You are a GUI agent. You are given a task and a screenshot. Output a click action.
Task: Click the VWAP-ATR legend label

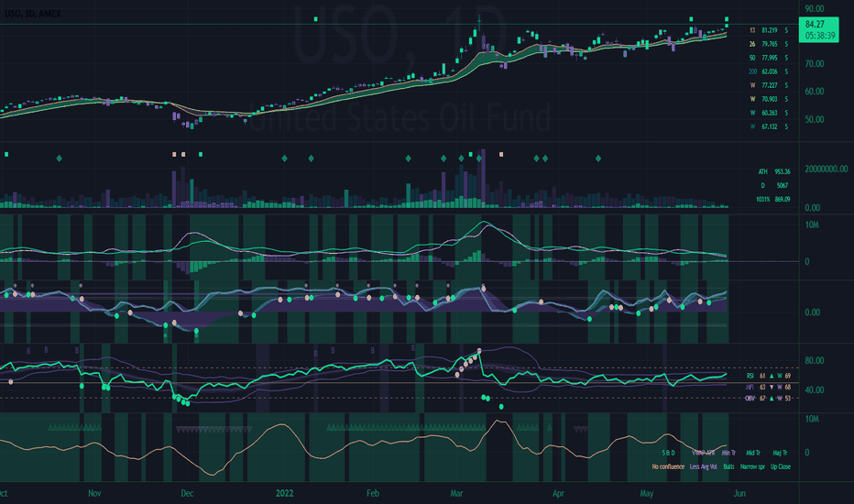tap(703, 453)
